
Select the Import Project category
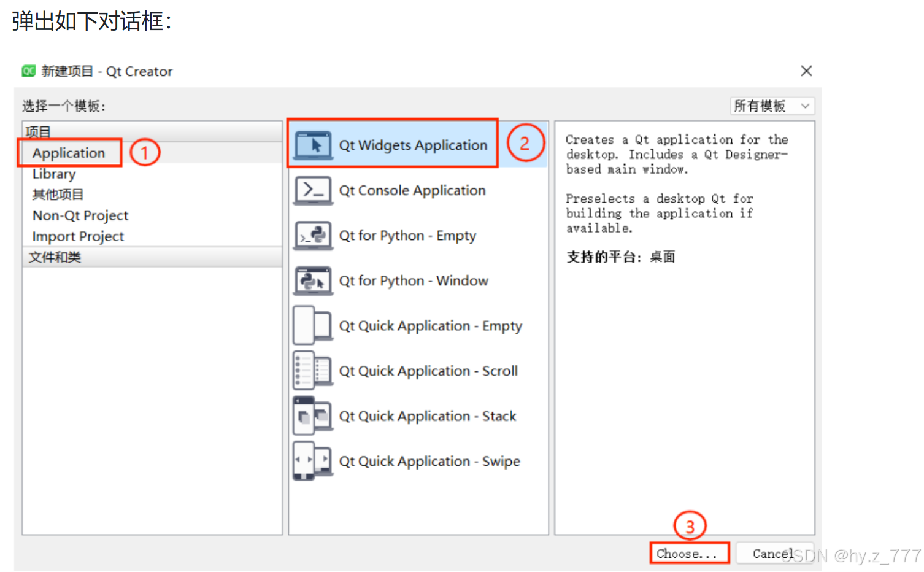pos(78,236)
